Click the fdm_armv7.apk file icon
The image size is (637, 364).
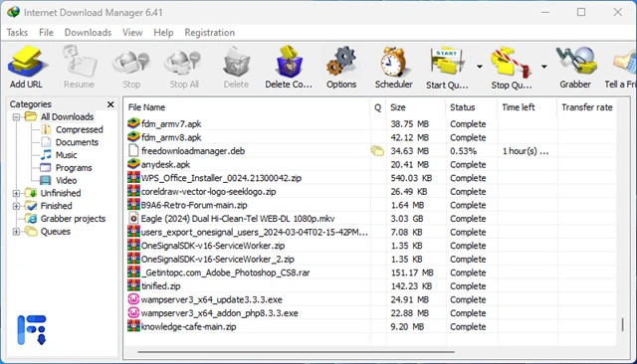[133, 123]
